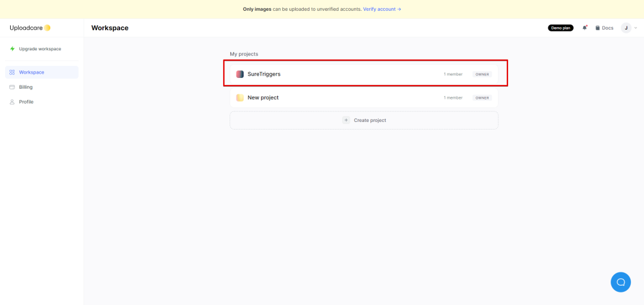This screenshot has width=644, height=305.
Task: Follow the Verify account link
Action: [382, 9]
